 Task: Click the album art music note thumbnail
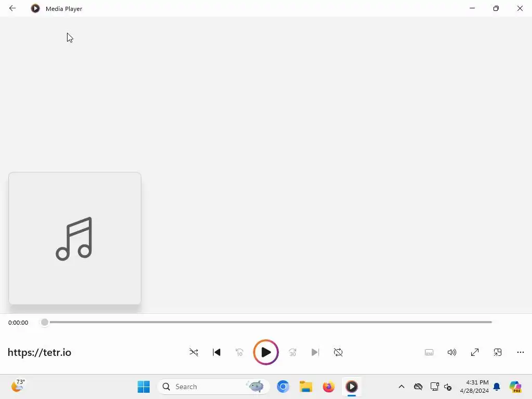point(75,238)
